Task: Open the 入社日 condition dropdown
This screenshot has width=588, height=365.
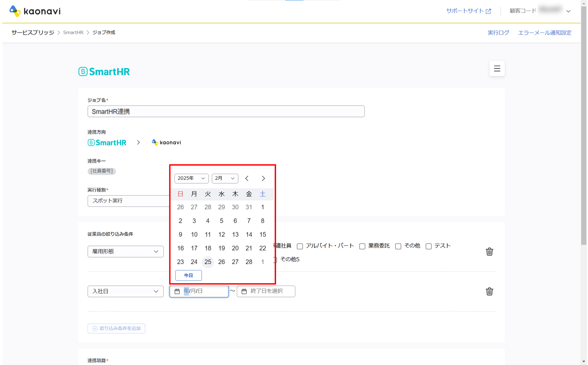Action: [x=126, y=291]
